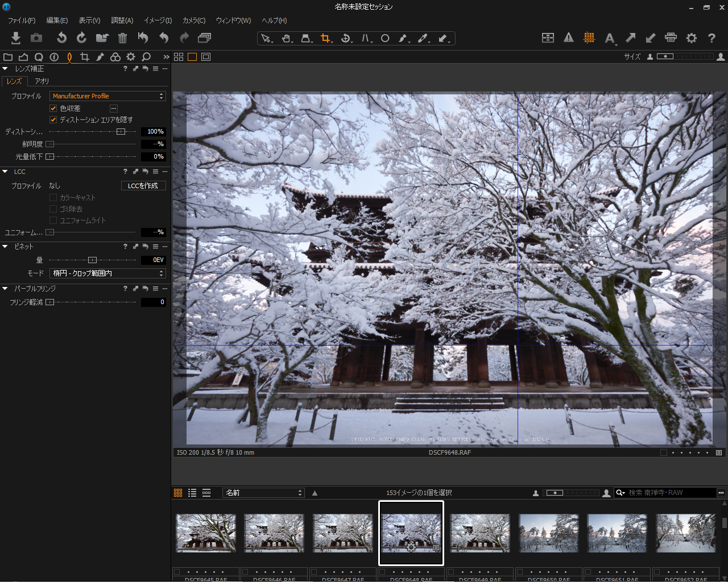The image size is (728, 582).
Task: Tick checkbox under DSCF9645 thumbnail
Action: click(177, 572)
